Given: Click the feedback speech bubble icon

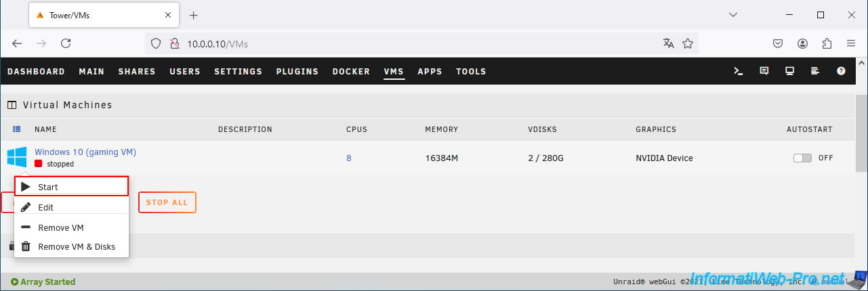Looking at the screenshot, I should (764, 71).
